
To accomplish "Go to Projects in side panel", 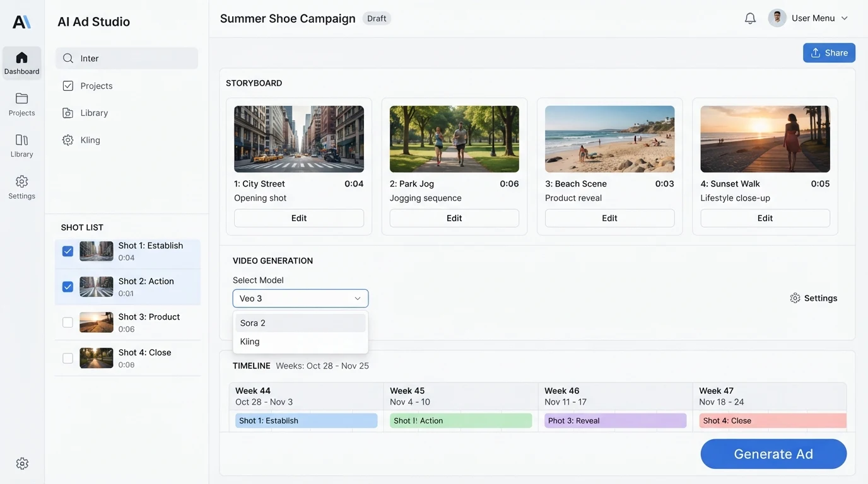I will 97,86.
